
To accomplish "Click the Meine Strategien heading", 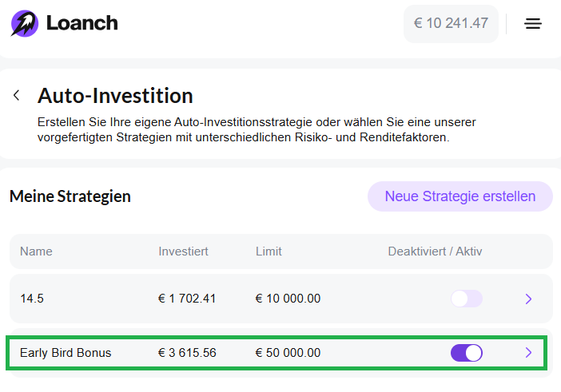I will 70,196.
